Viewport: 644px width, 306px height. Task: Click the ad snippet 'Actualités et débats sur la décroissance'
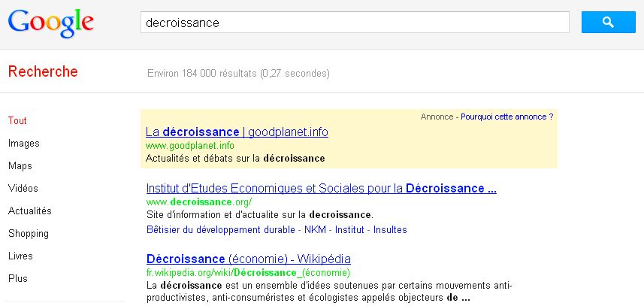[x=235, y=158]
